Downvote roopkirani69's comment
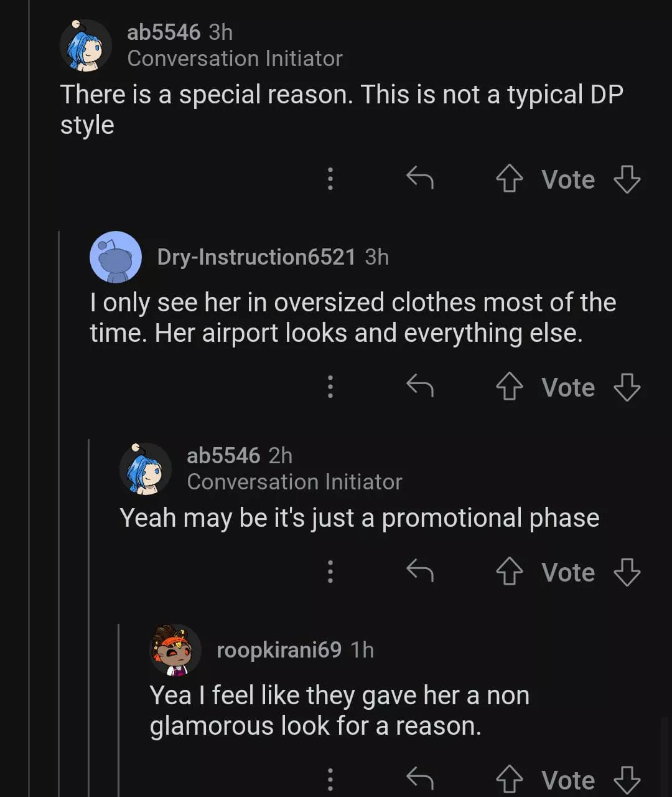 627,780
